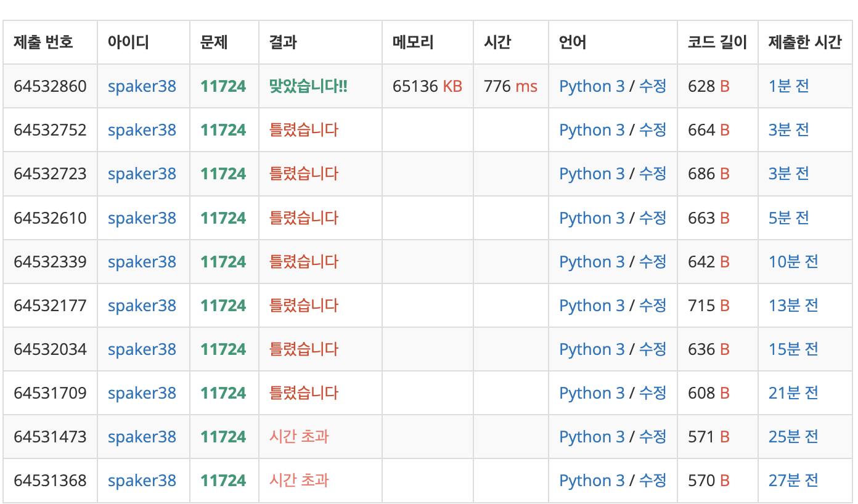The image size is (858, 504).
Task: Open spaker38 profile from the 15분 전 row
Action: click(142, 349)
